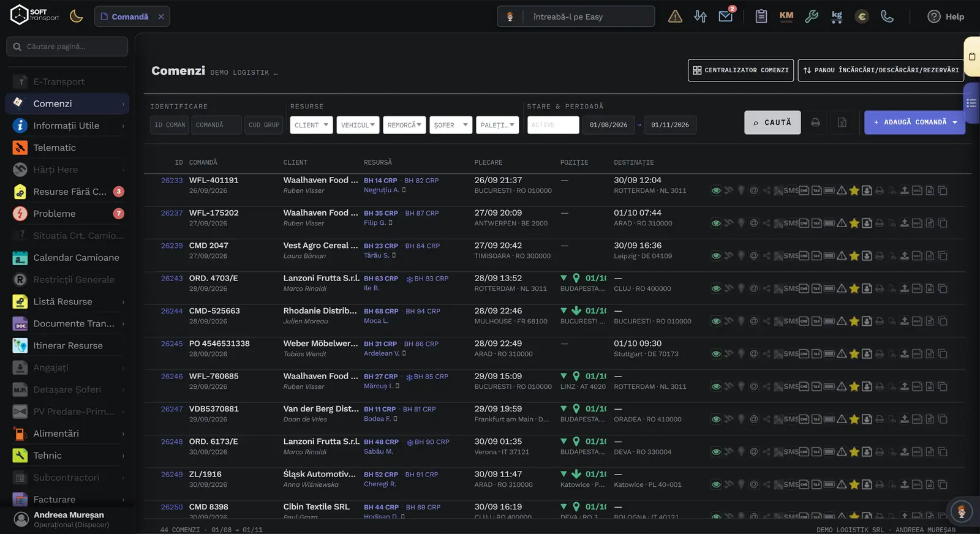Open Calendar Camioane in the sidebar
The image size is (980, 534).
point(67,258)
